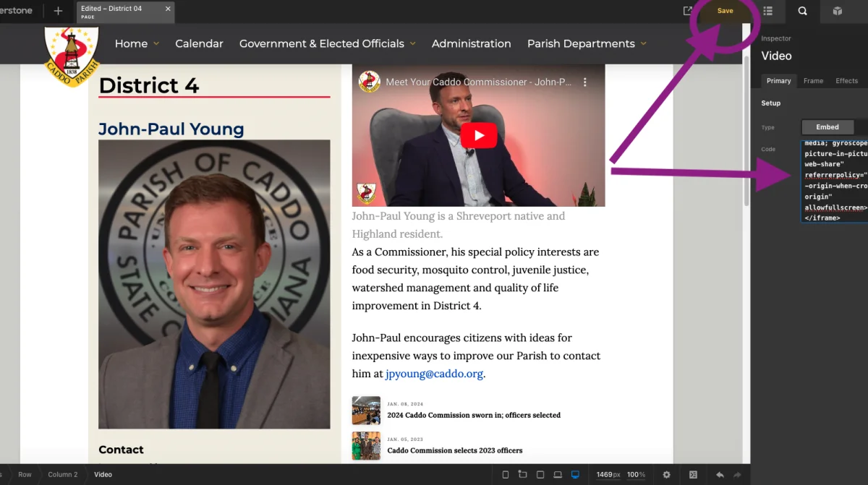868x485 pixels.
Task: Click the undo arrow icon
Action: (720, 475)
